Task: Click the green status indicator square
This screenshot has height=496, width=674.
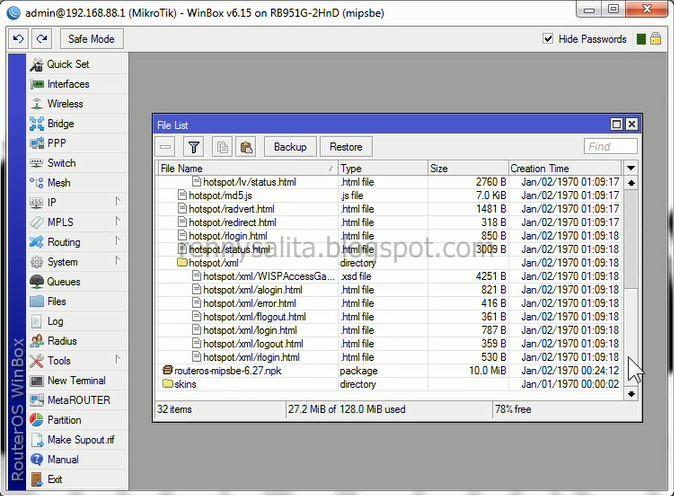Action: (641, 39)
